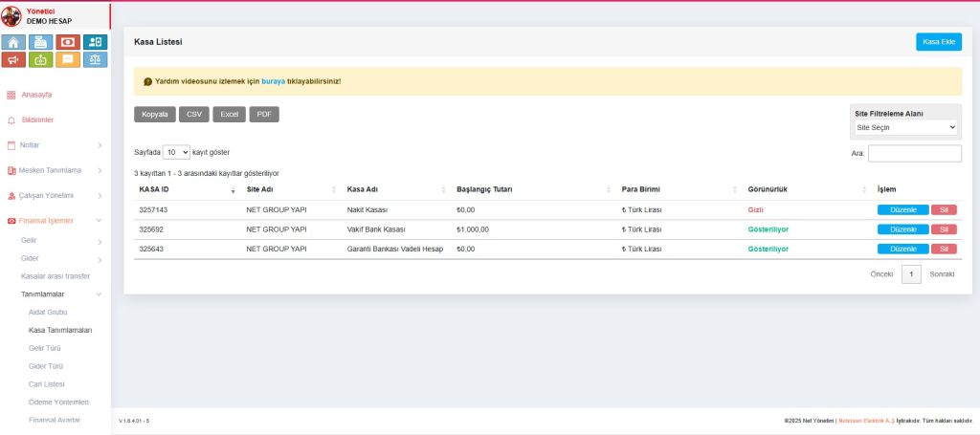Click the green upload icon tile
980x435 pixels.
pos(41,60)
